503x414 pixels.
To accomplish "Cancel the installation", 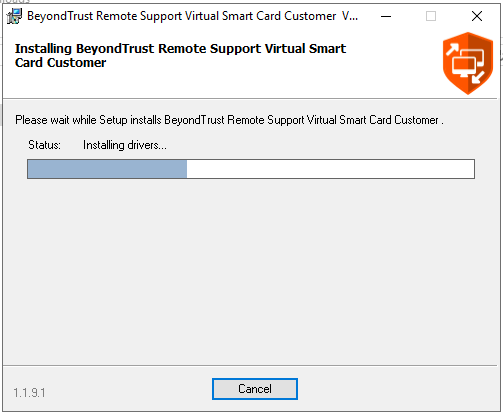I will (x=255, y=389).
